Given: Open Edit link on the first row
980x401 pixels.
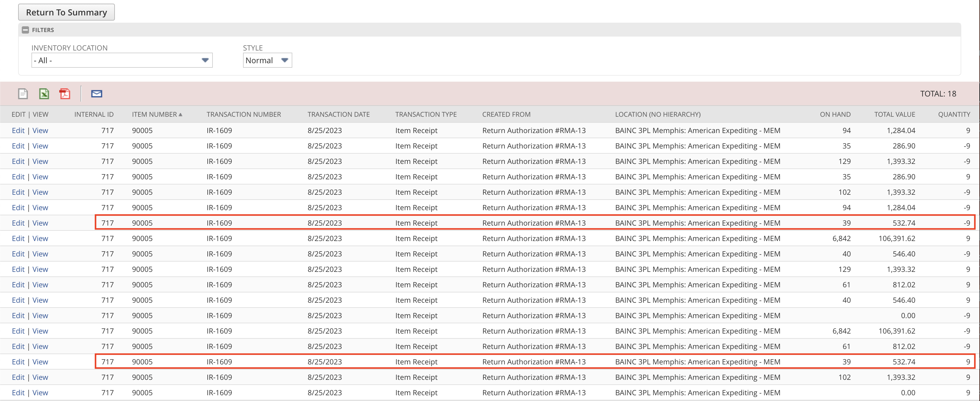Looking at the screenshot, I should (18, 130).
